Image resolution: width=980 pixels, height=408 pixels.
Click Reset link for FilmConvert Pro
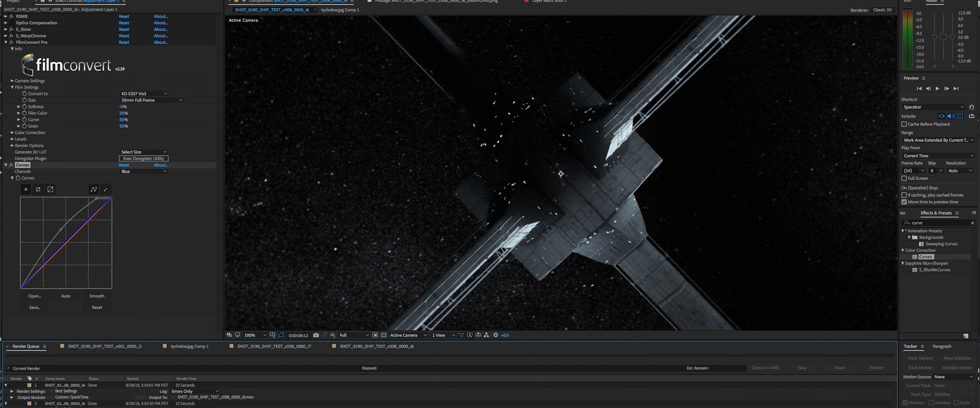point(124,42)
